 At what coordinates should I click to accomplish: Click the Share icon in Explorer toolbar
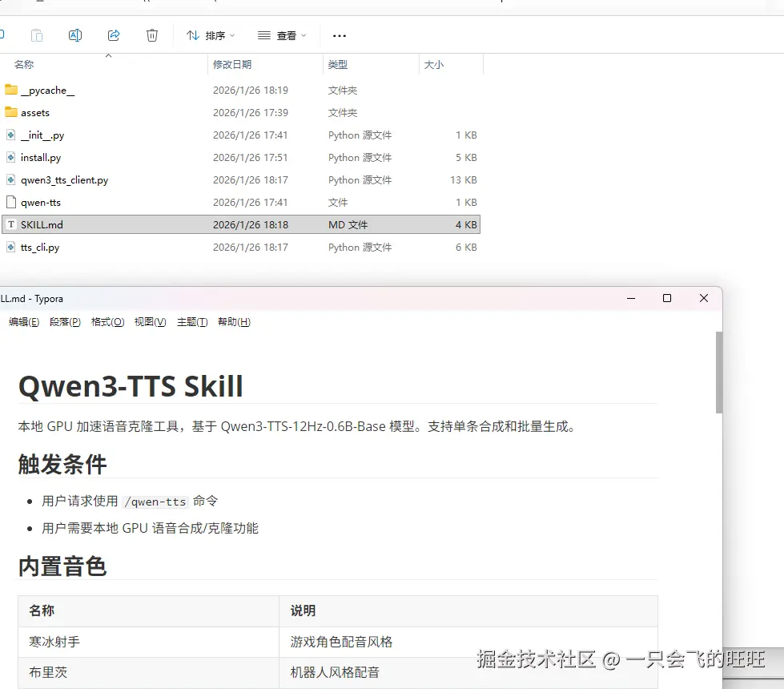pos(114,35)
